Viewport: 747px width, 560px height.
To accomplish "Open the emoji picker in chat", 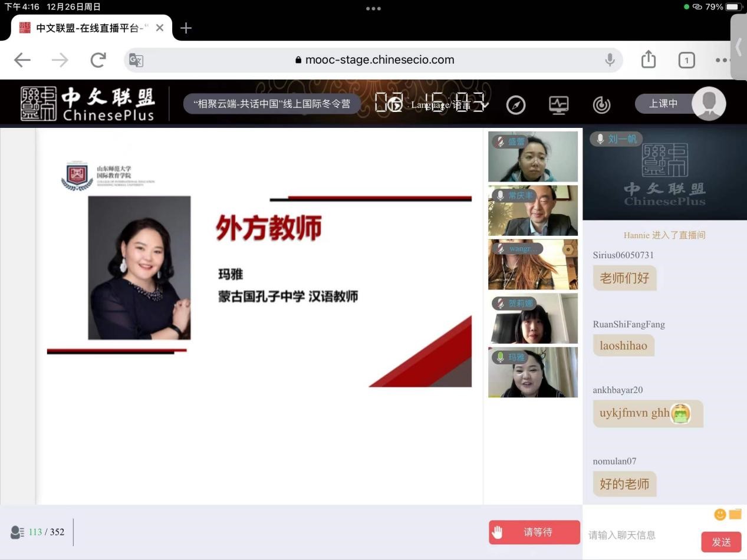I will click(x=719, y=515).
